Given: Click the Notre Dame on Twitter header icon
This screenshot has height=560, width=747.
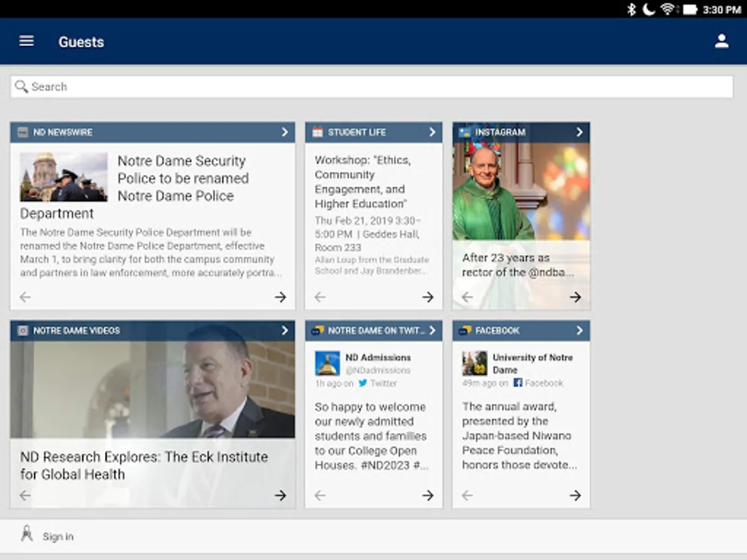Looking at the screenshot, I should pyautogui.click(x=317, y=330).
